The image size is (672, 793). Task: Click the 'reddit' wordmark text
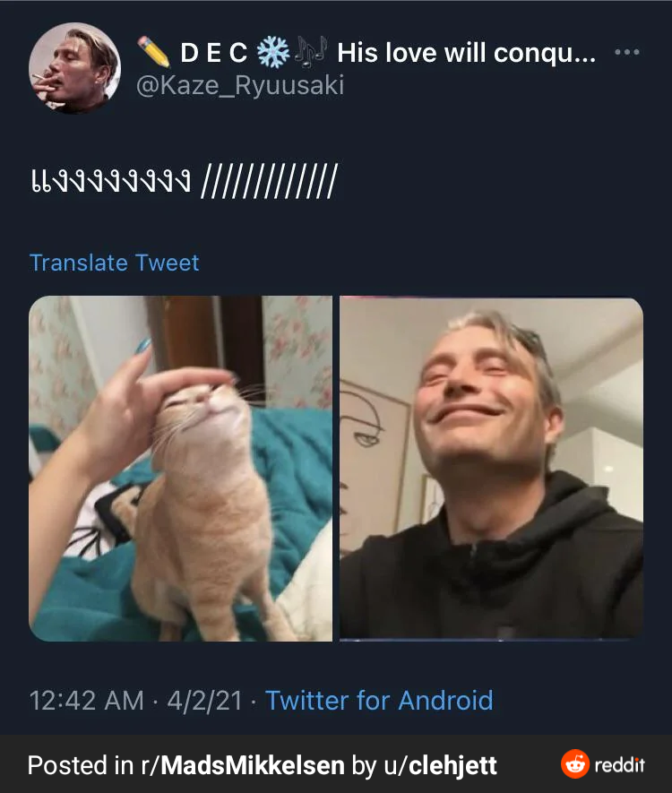pos(620,764)
